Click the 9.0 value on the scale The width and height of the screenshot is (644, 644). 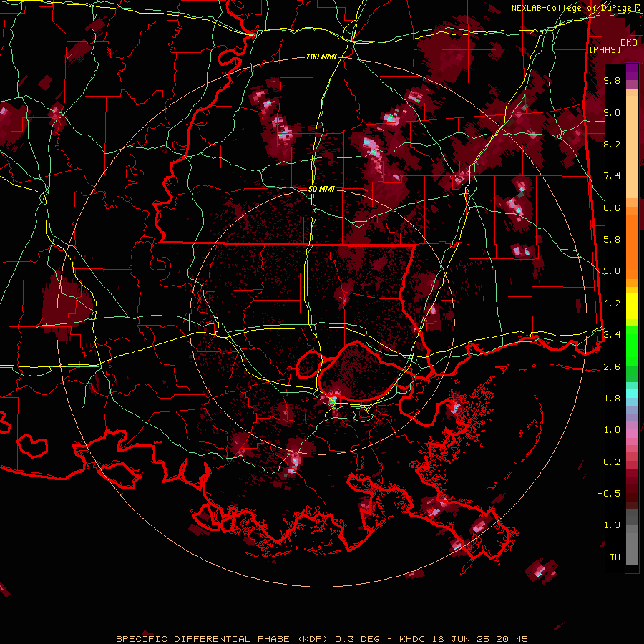pyautogui.click(x=612, y=112)
